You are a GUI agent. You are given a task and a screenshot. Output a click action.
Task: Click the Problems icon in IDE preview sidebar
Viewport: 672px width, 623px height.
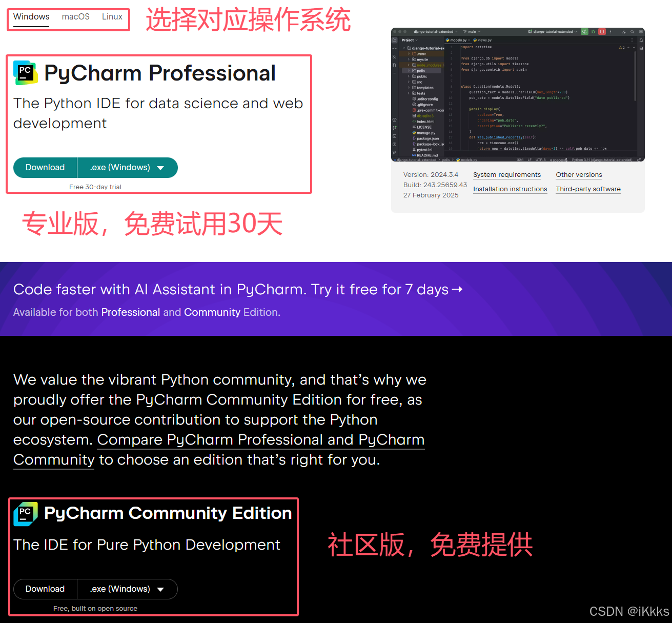(x=395, y=144)
